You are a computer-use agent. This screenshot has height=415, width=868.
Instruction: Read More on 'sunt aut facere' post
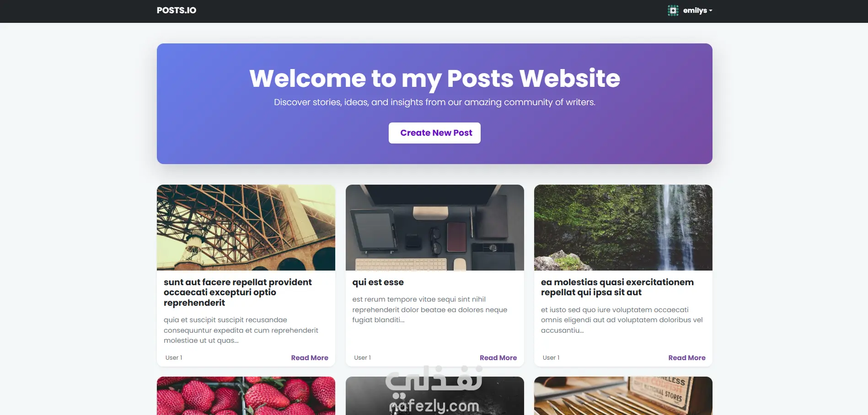point(310,358)
